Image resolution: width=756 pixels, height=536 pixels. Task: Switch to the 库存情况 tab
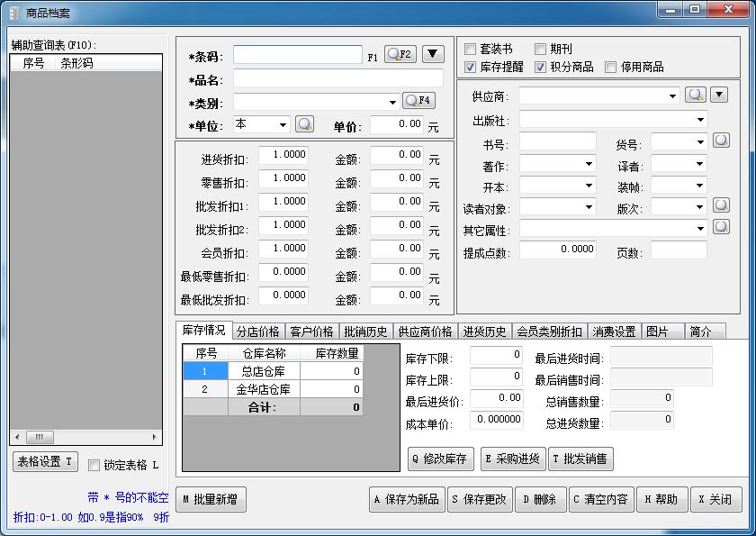(x=204, y=330)
